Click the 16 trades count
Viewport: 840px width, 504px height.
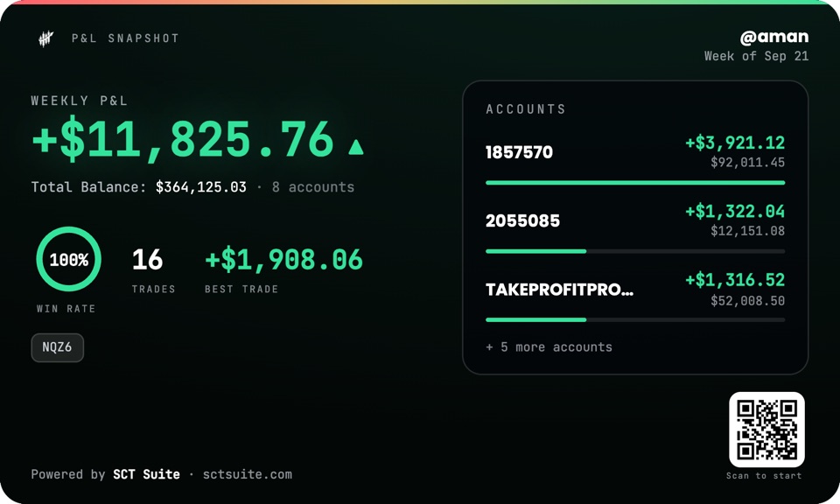[147, 259]
